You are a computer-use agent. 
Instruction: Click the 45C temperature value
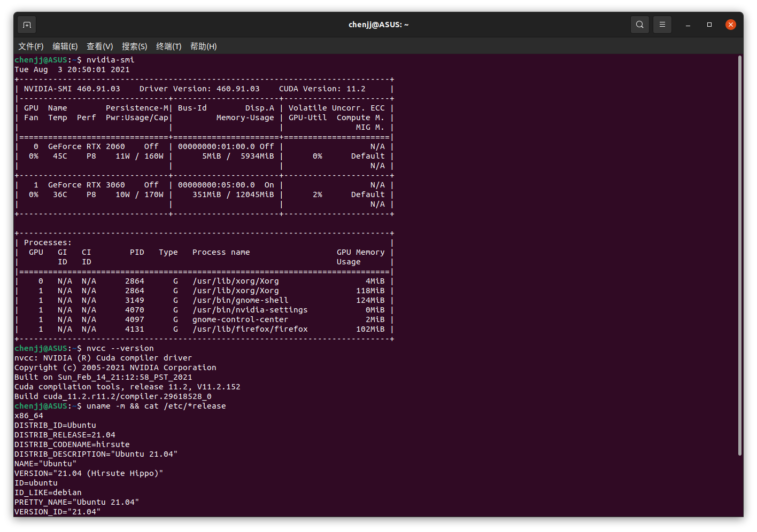(60, 156)
